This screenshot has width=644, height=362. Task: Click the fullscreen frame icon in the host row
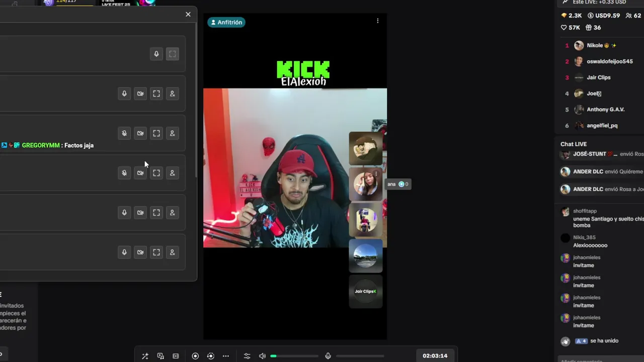[173, 54]
